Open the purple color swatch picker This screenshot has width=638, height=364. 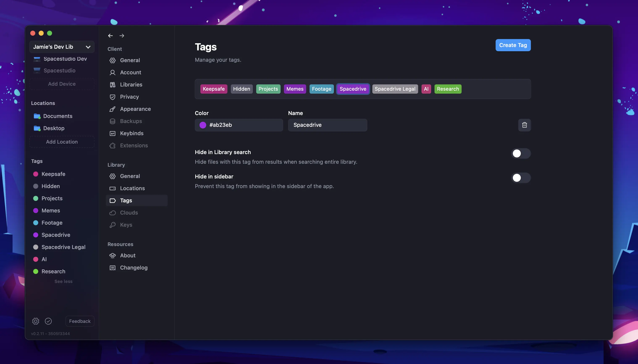(x=203, y=125)
